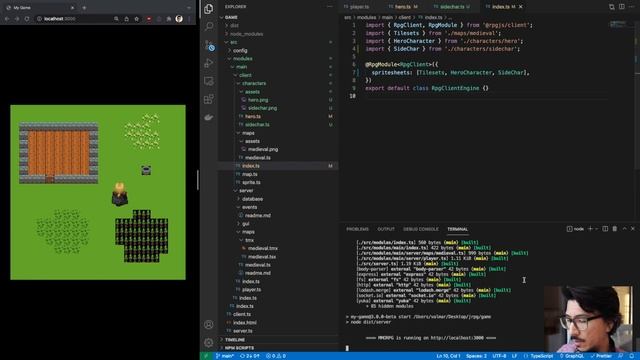This screenshot has width=640, height=360.
Task: Open a new browser tab
Action: pos(84,7)
